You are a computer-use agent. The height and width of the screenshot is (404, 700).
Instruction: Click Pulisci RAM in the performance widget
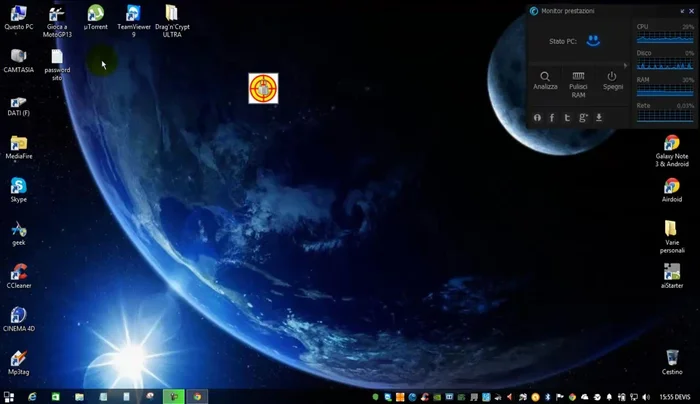coord(578,80)
